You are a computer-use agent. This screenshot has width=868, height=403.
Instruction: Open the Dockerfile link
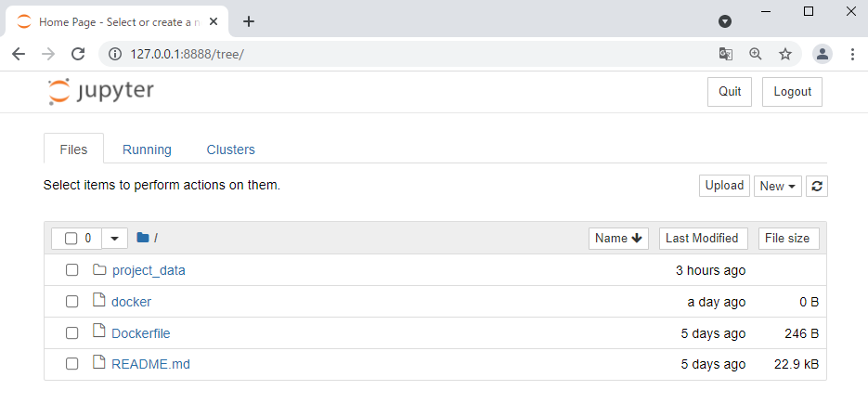140,333
